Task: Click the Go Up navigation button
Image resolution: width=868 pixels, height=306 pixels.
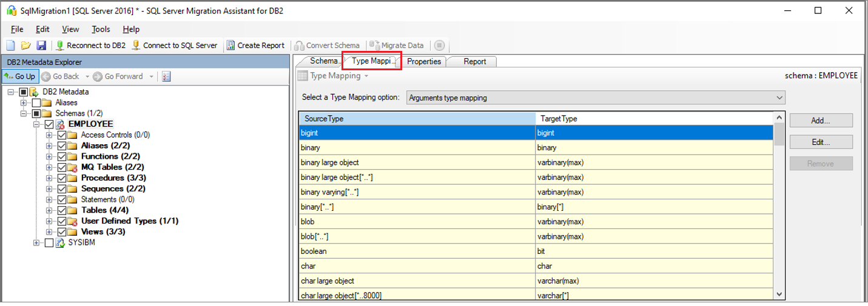Action: [x=20, y=76]
